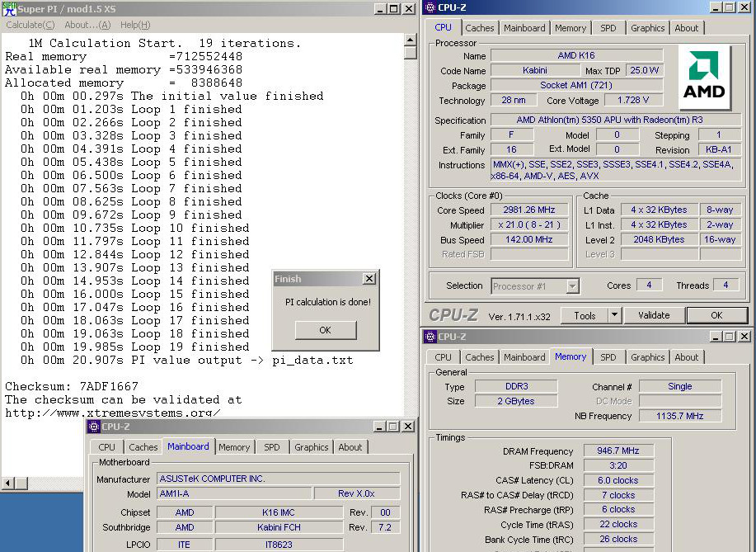Select SPD tab in Memory CPU-Z window
The width and height of the screenshot is (756, 552).
click(x=608, y=357)
